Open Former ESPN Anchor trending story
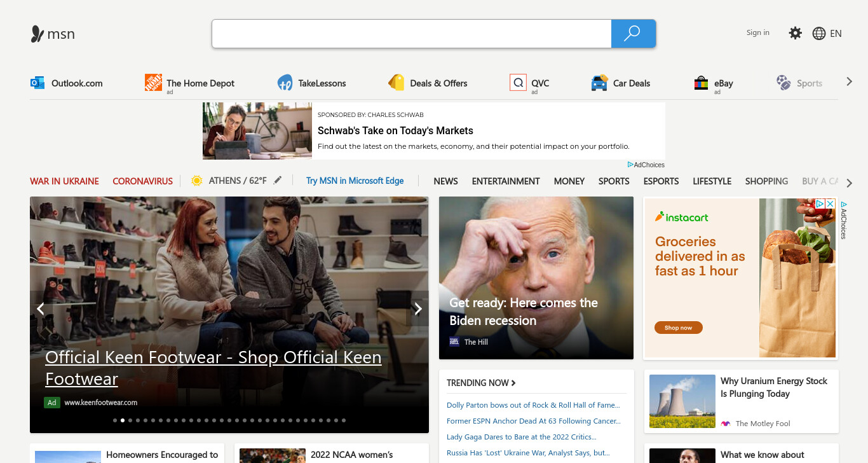Screen dimensions: 868x463 pos(534,421)
